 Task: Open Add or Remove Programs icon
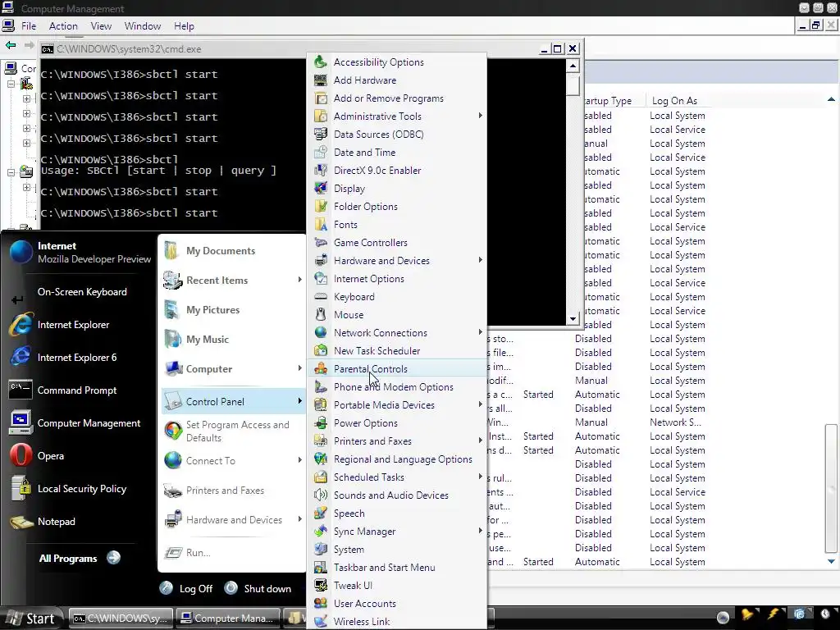[x=321, y=98]
